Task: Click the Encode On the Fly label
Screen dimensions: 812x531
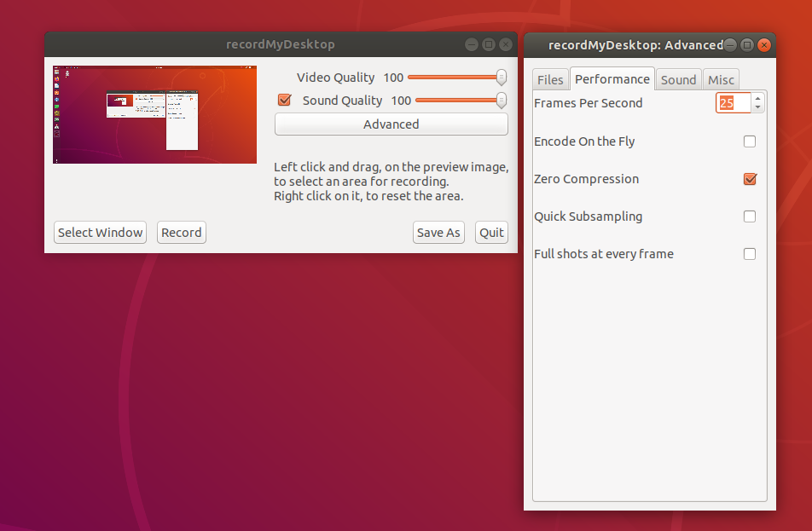Action: [584, 141]
